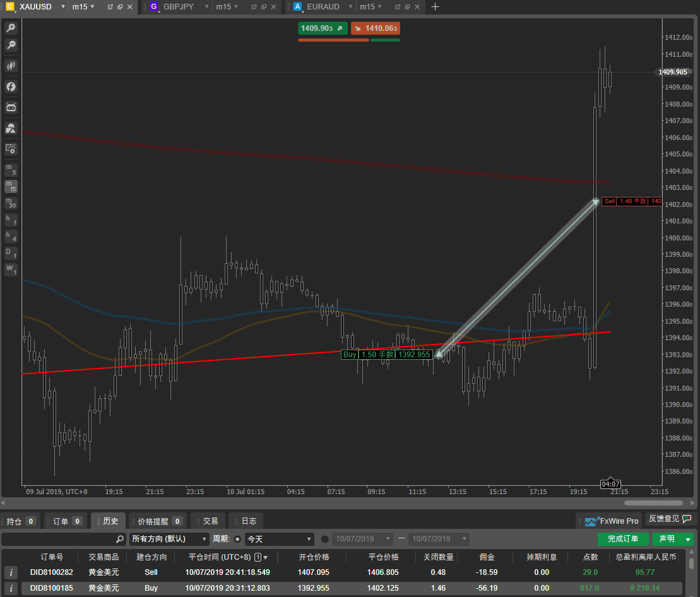Open the chart type candlestick icon
The height and width of the screenshot is (597, 700).
11,66
